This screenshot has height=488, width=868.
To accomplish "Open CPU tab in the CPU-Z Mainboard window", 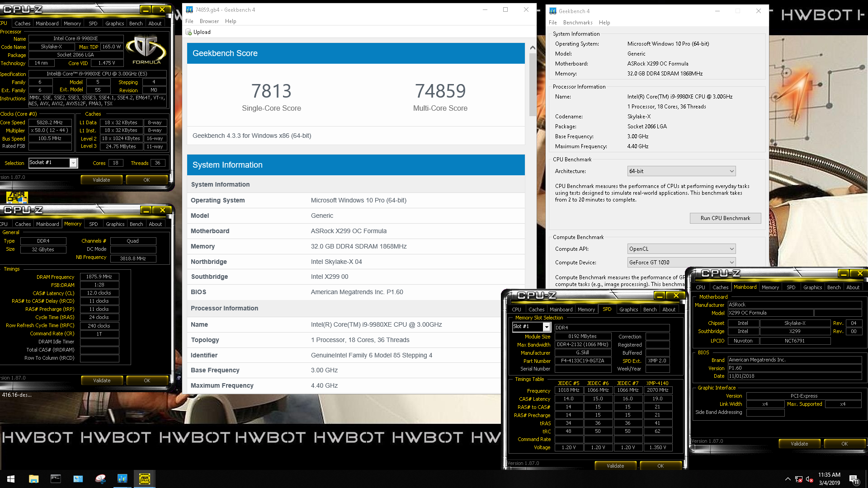I will [x=700, y=287].
